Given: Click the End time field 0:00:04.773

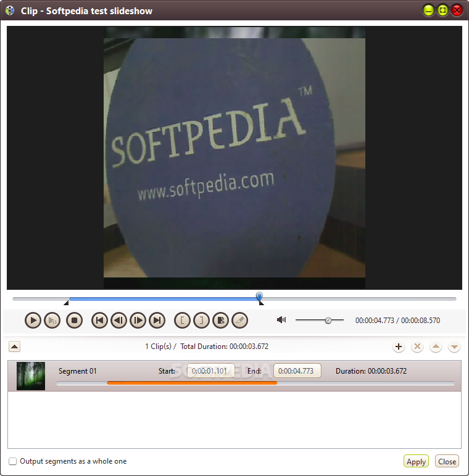Looking at the screenshot, I should (x=297, y=371).
